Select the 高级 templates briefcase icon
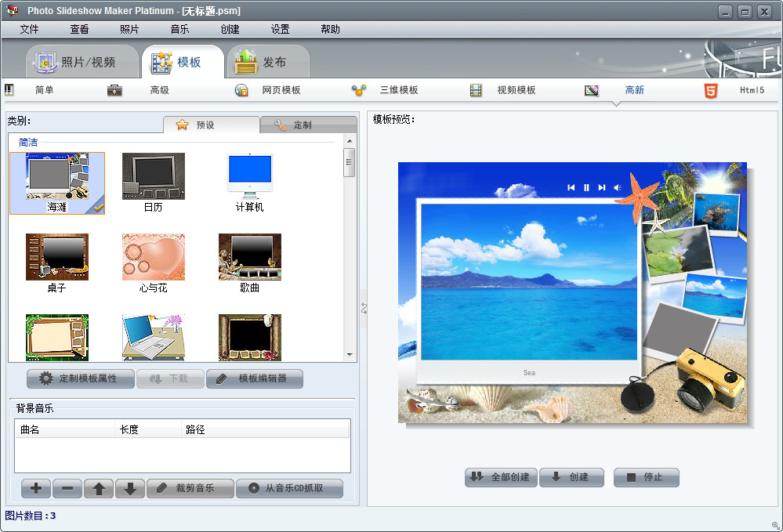Viewport: 783px width, 532px height. [114, 89]
